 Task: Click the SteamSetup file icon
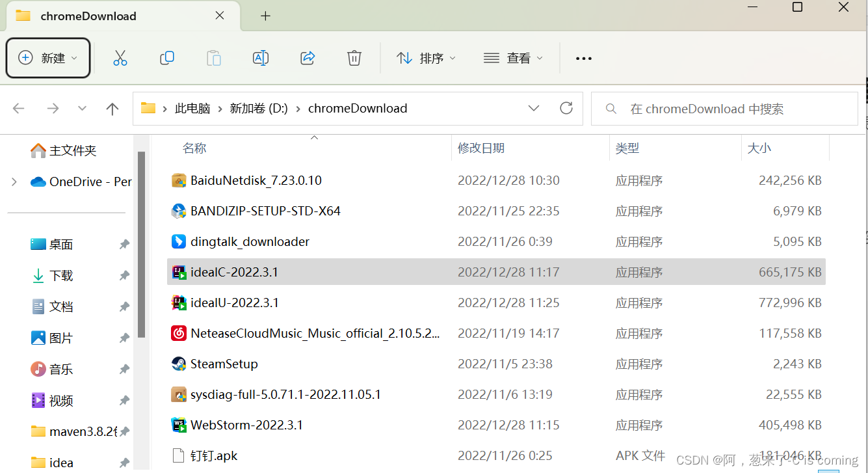(x=179, y=364)
